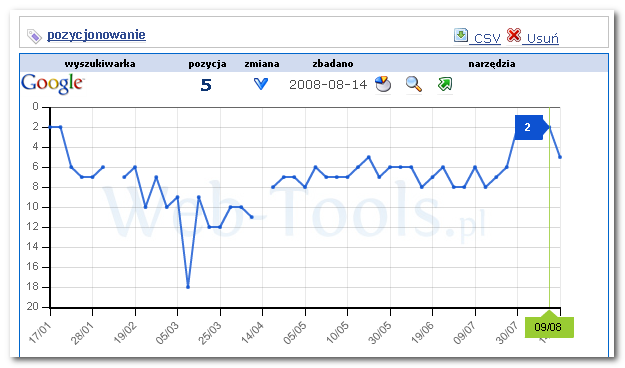Click the tag icon beside pozycjonowanie

tap(34, 36)
